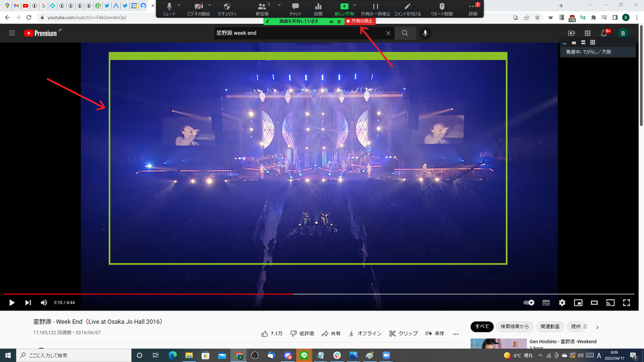Viewport: 644px width, 362px height.
Task: Reload the page in Chrome
Action: [x=29, y=17]
